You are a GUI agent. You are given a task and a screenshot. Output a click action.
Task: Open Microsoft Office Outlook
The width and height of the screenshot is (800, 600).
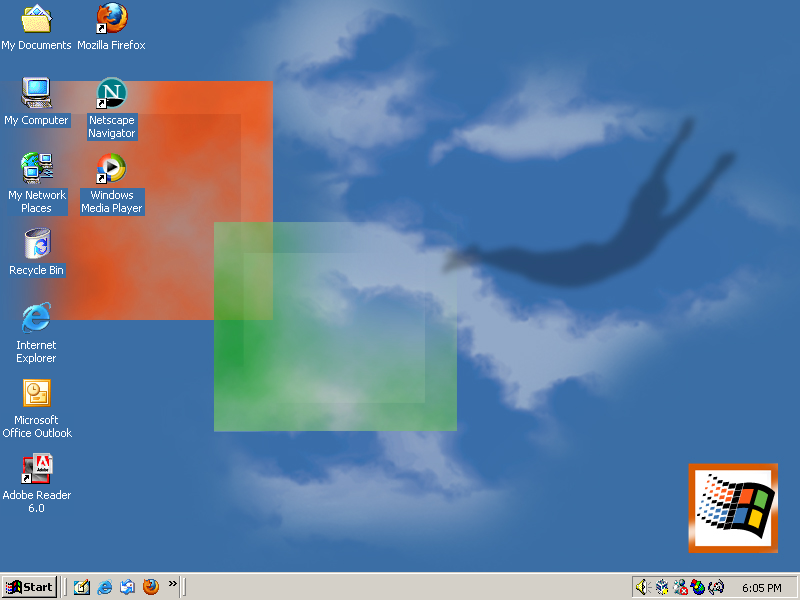point(36,393)
